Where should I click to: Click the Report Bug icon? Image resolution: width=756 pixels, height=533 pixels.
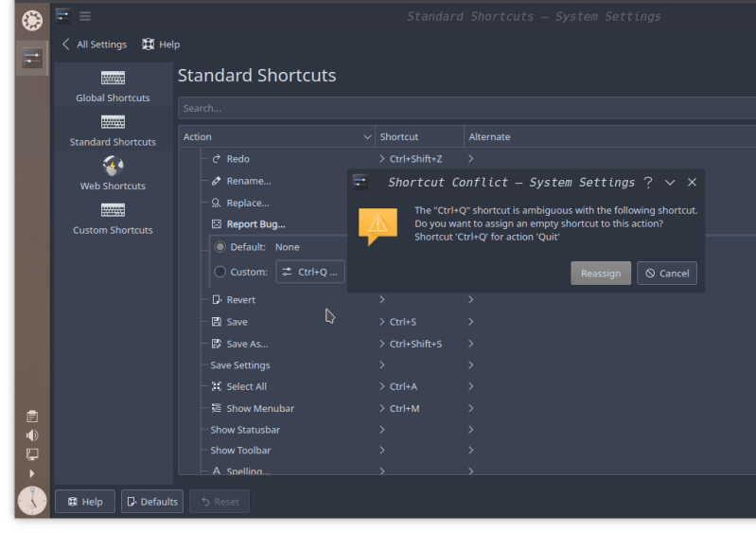coord(217,224)
